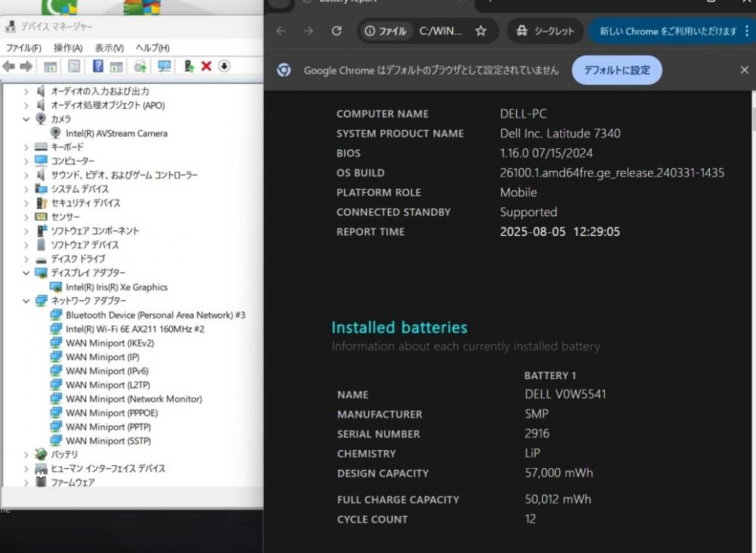Expand サウンド、ビデオ、およびゲーム コントローラー category

click(x=26, y=176)
